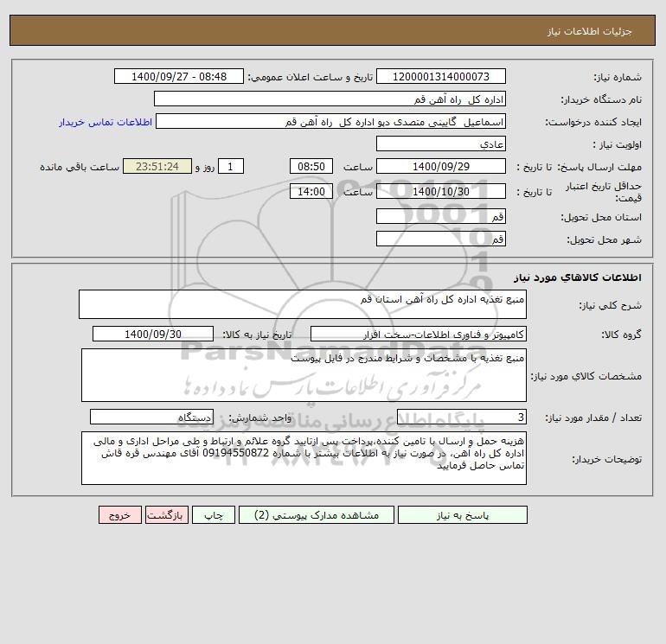Click the header title جزئیات اطلاعات نیاز

590,31
